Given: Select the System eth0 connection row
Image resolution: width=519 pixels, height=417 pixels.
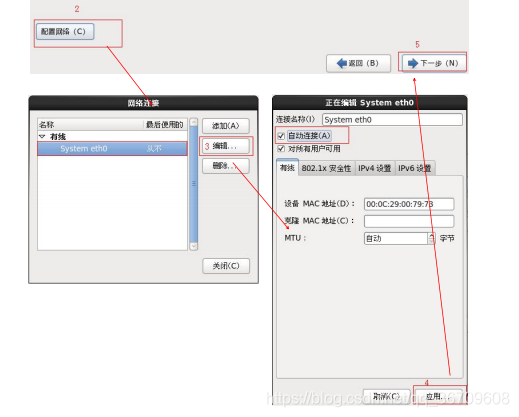Looking at the screenshot, I should coord(112,149).
